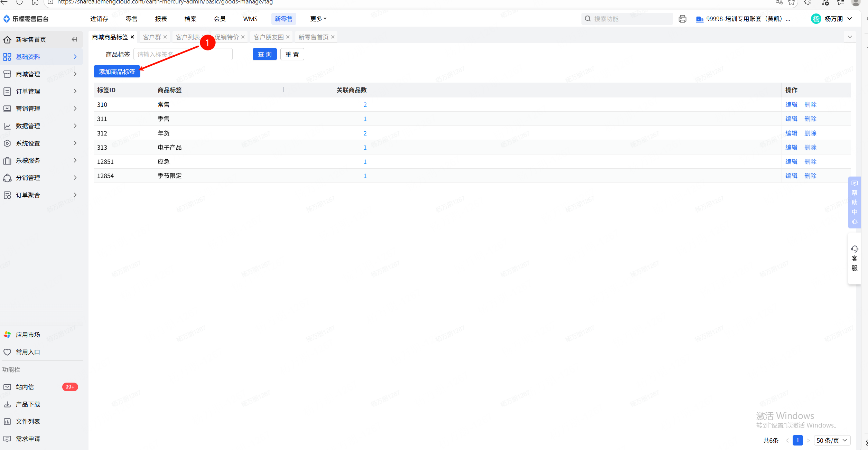Expand the 杨万朋 user account menu
The width and height of the screenshot is (868, 450).
pos(833,19)
